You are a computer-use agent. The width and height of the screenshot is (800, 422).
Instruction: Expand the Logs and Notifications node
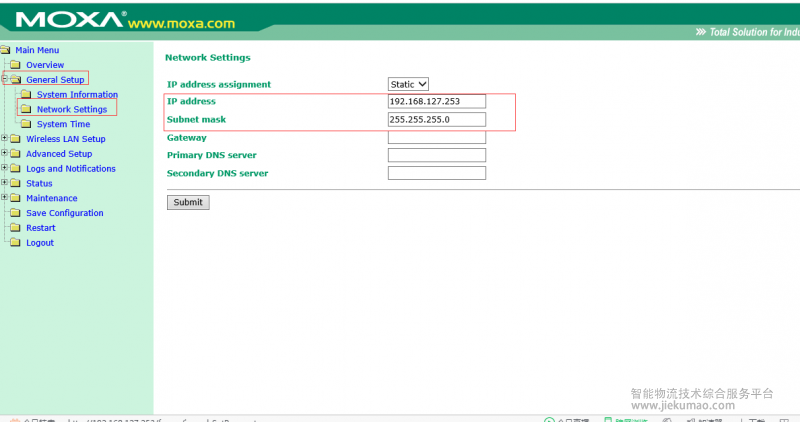click(5, 169)
